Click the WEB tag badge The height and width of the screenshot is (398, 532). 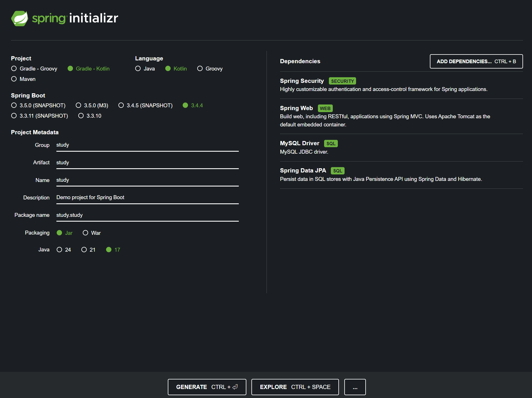coord(325,108)
